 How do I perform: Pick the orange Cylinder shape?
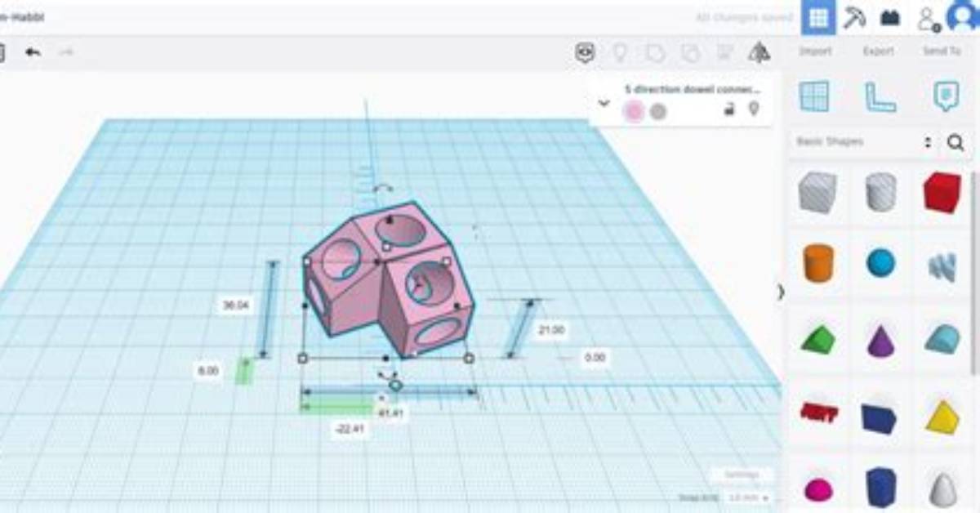817,264
